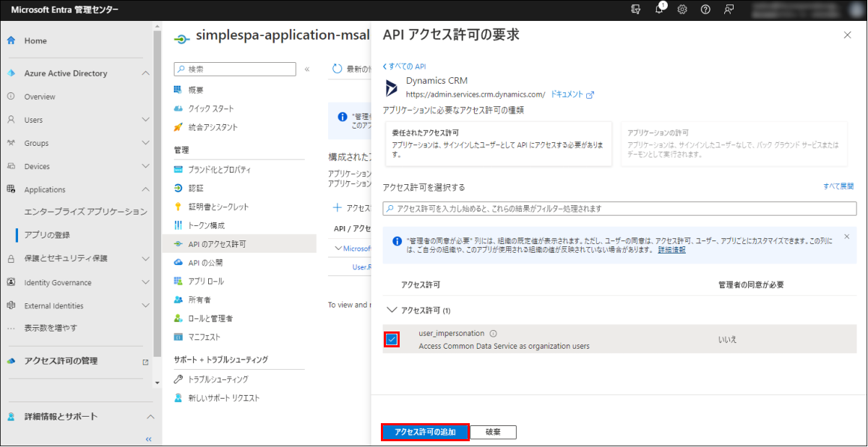Viewport: 868px width, 447px height.
Task: Toggle the user_impersonation checkbox
Action: (392, 339)
